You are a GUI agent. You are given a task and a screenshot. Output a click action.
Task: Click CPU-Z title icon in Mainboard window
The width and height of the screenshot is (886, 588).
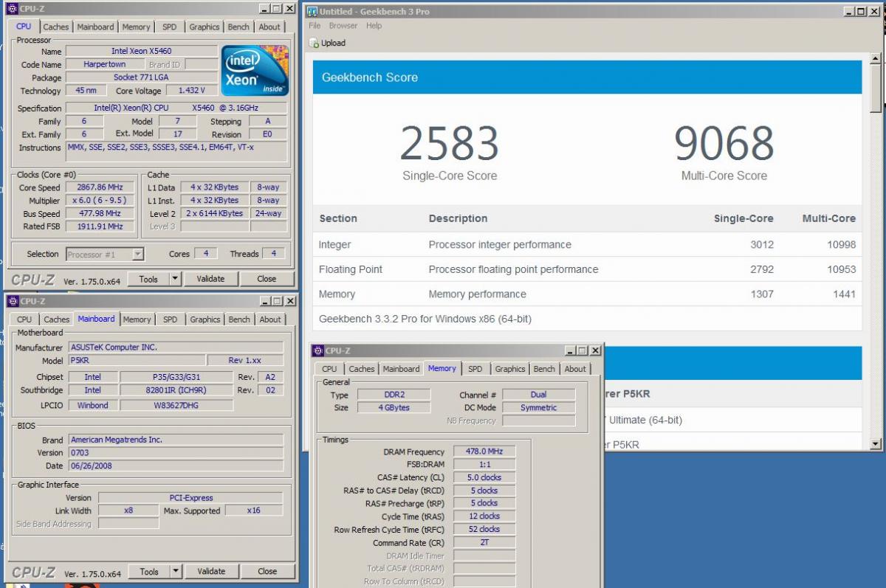click(12, 301)
